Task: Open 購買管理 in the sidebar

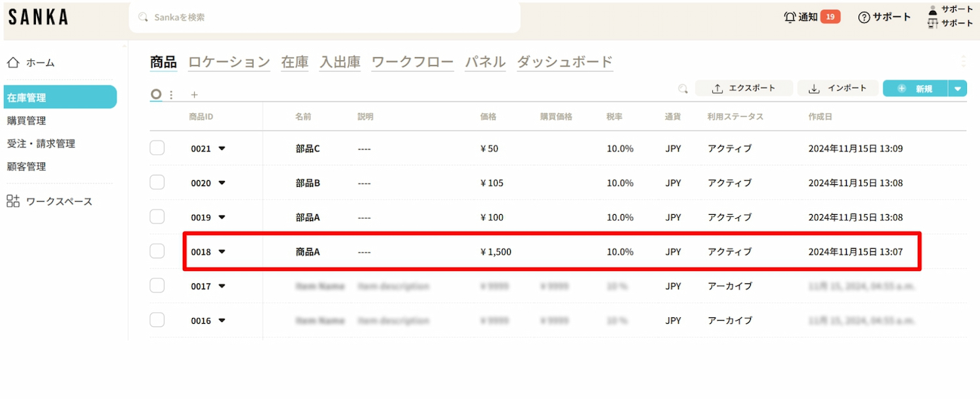Action: coord(27,121)
